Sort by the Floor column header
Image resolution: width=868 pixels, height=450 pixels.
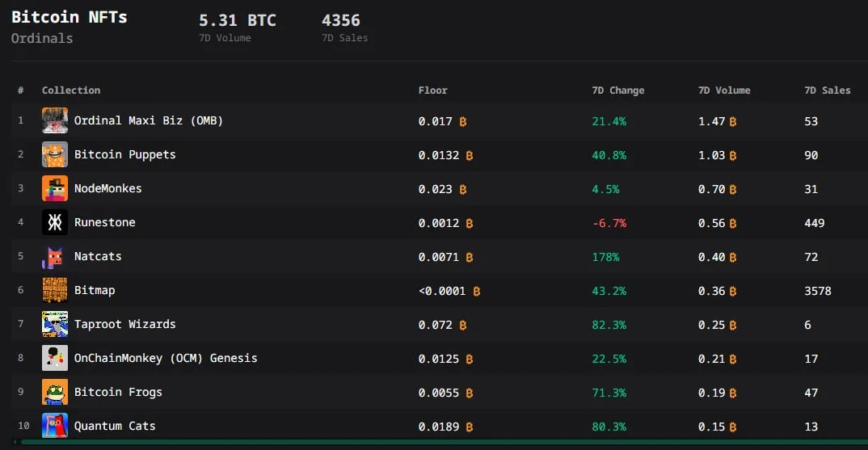(x=433, y=90)
